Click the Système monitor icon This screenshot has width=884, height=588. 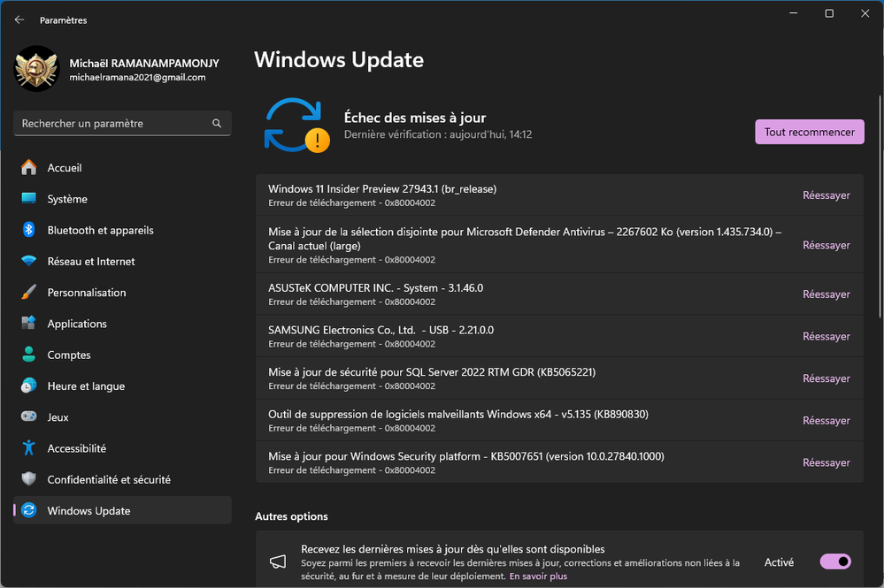click(28, 199)
